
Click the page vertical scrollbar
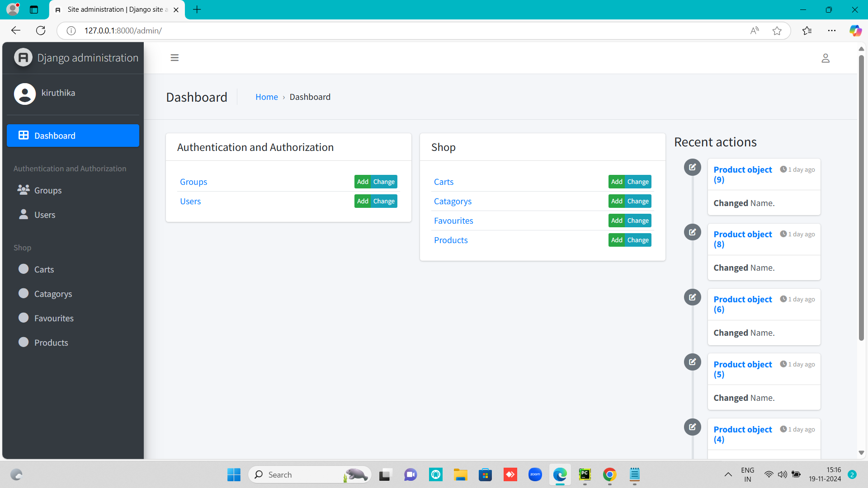[x=861, y=198]
